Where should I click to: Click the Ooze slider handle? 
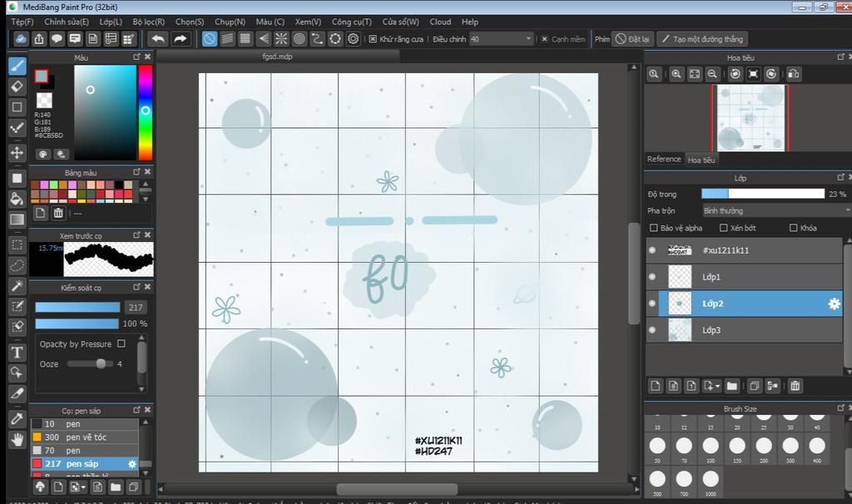pyautogui.click(x=101, y=364)
